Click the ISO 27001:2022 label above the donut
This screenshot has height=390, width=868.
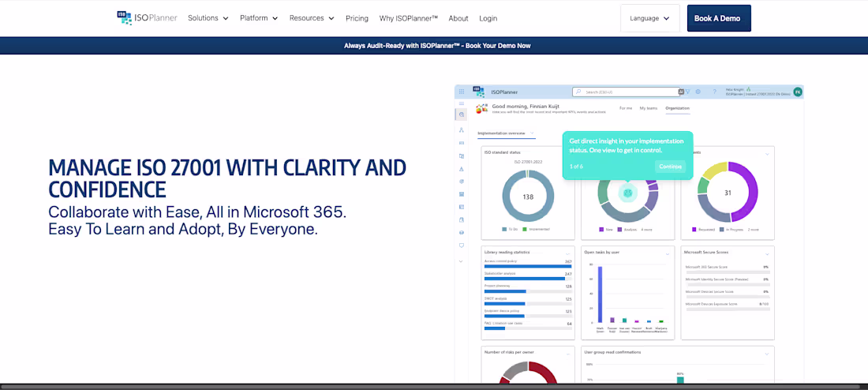click(528, 162)
